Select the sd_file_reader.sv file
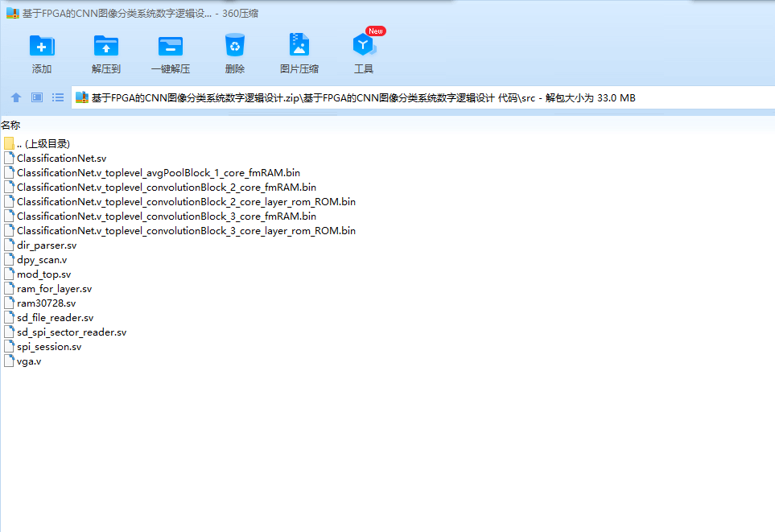 pos(56,318)
